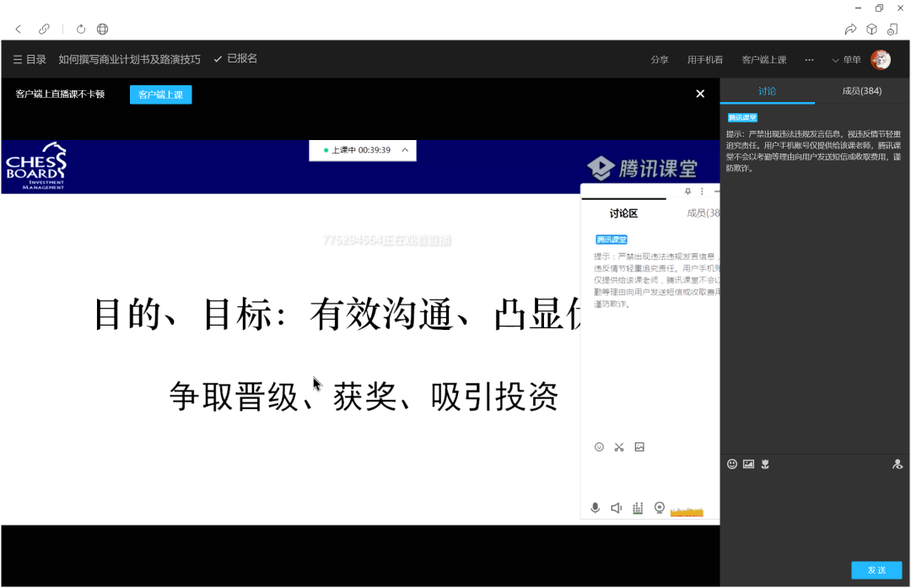Open the cube icon in the top toolbar
The image size is (911, 588).
pyautogui.click(x=871, y=29)
